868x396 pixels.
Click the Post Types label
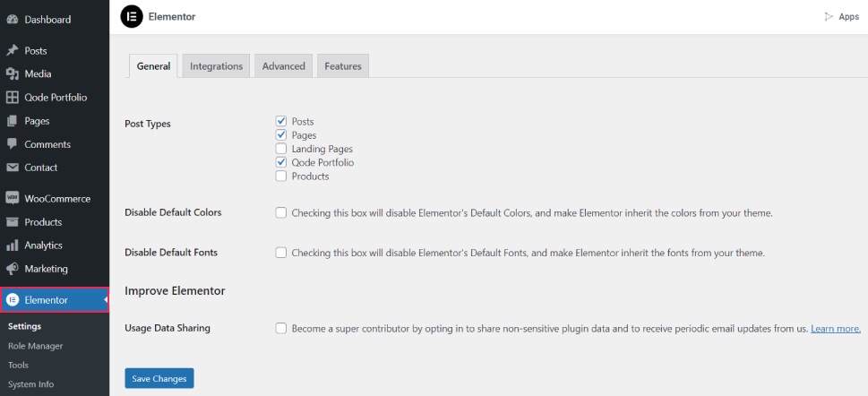pos(148,124)
